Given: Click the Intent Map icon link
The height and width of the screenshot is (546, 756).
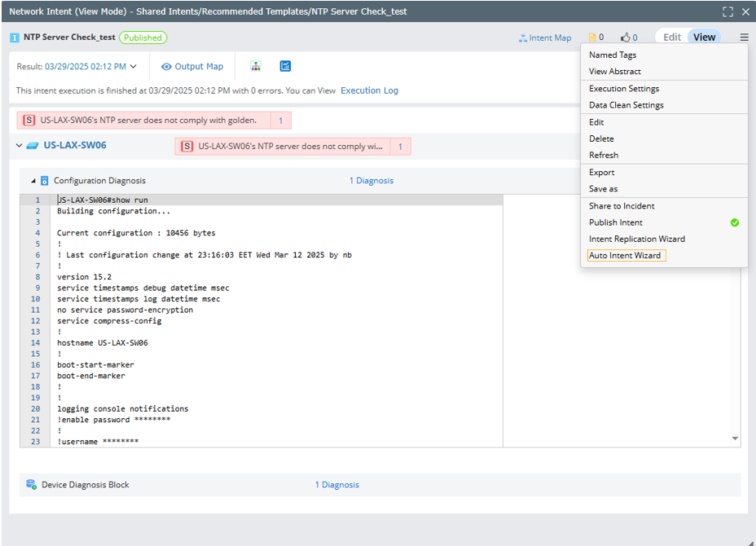Looking at the screenshot, I should coord(523,37).
